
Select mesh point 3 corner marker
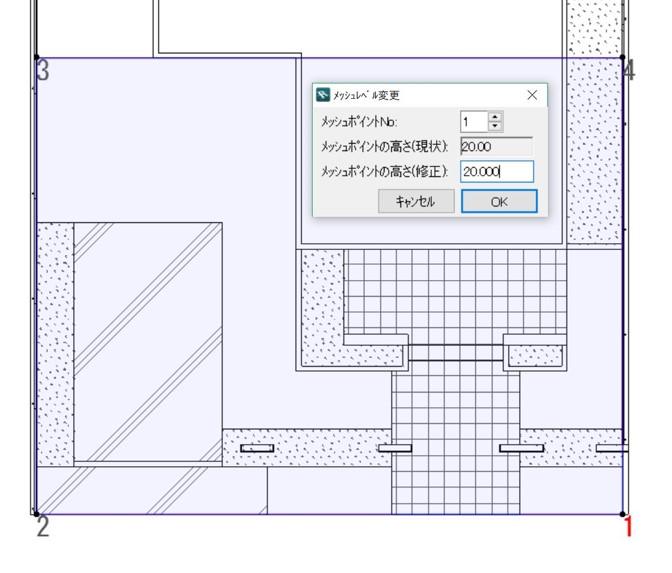(x=37, y=57)
